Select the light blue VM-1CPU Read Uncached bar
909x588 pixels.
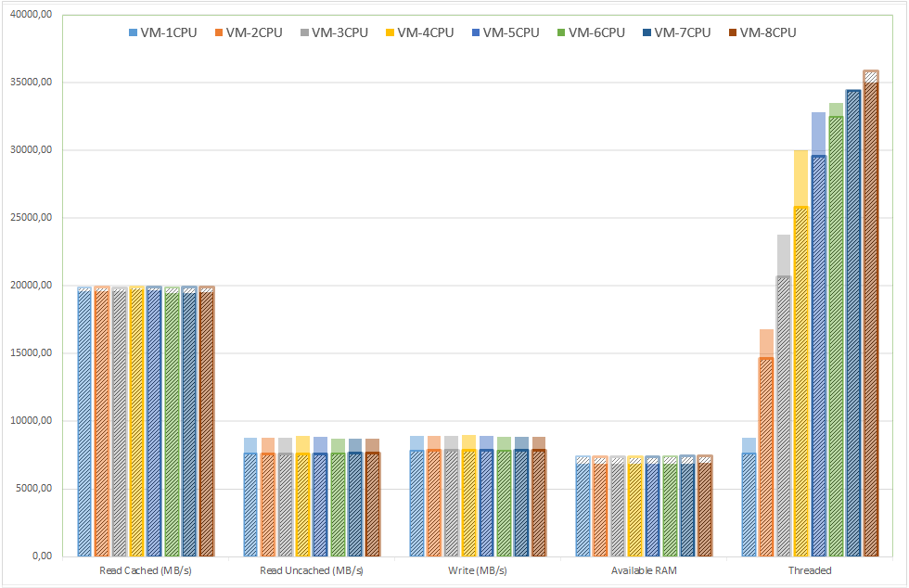(250, 497)
